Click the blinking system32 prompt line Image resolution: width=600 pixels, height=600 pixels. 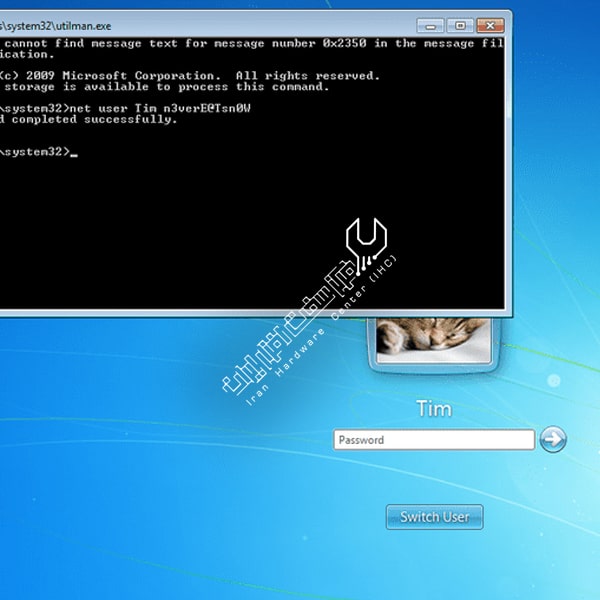click(39, 152)
